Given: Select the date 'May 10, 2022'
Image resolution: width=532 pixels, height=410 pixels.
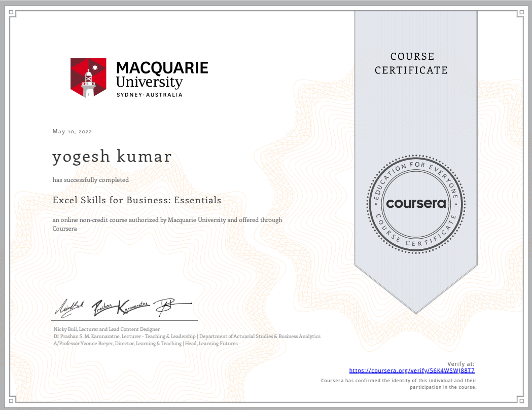Looking at the screenshot, I should (72, 131).
